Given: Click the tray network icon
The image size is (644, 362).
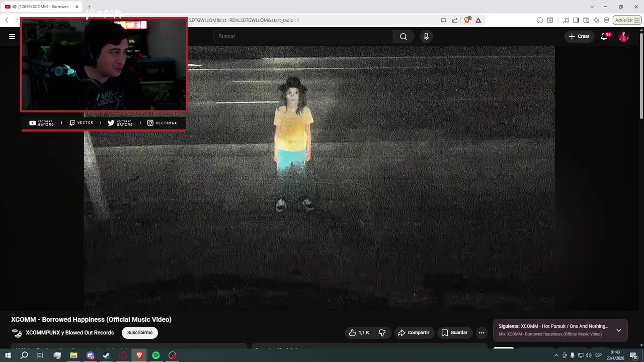Looking at the screenshot, I should (580, 355).
